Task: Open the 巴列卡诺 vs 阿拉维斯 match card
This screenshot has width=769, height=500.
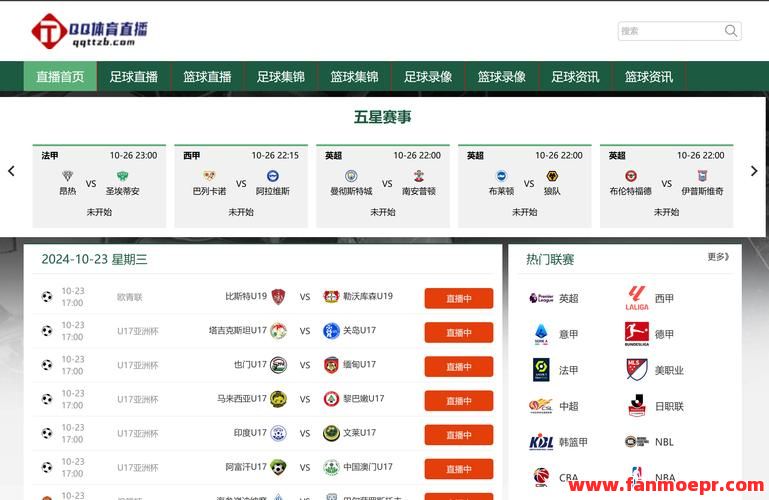Action: (241, 186)
